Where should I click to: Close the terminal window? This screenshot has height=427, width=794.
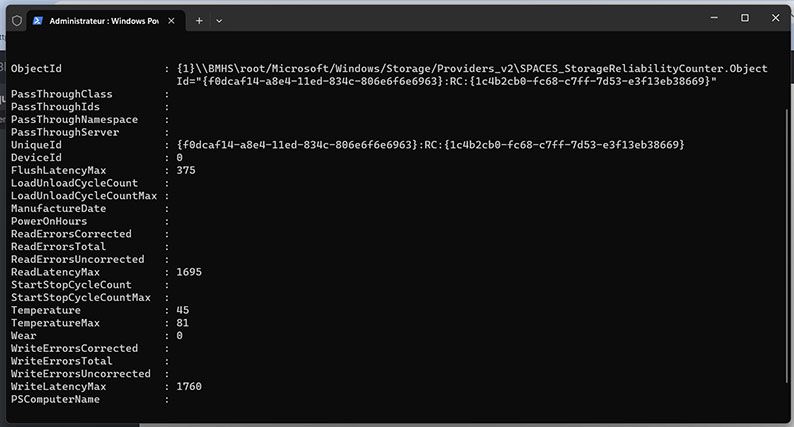click(x=775, y=18)
